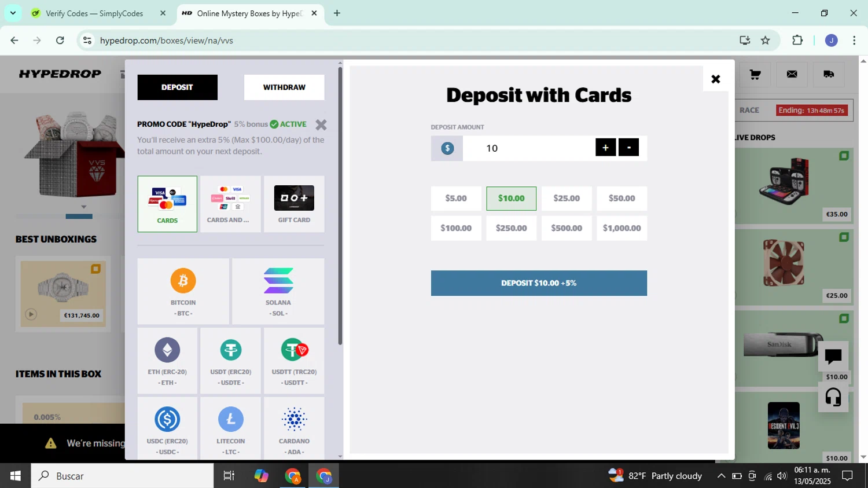Image resolution: width=868 pixels, height=488 pixels.
Task: Select the $25.00 preset amount
Action: point(567,199)
